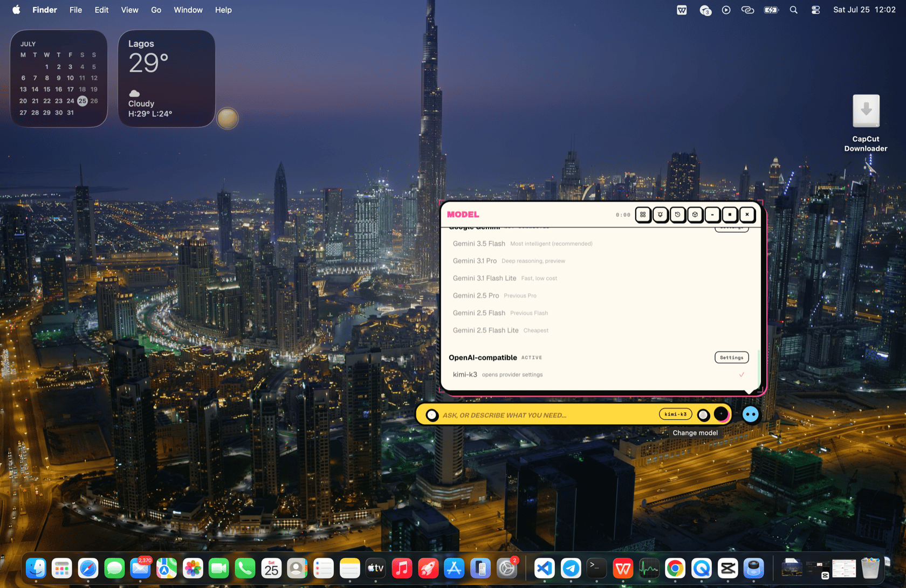Open the Apple menu

(x=16, y=10)
